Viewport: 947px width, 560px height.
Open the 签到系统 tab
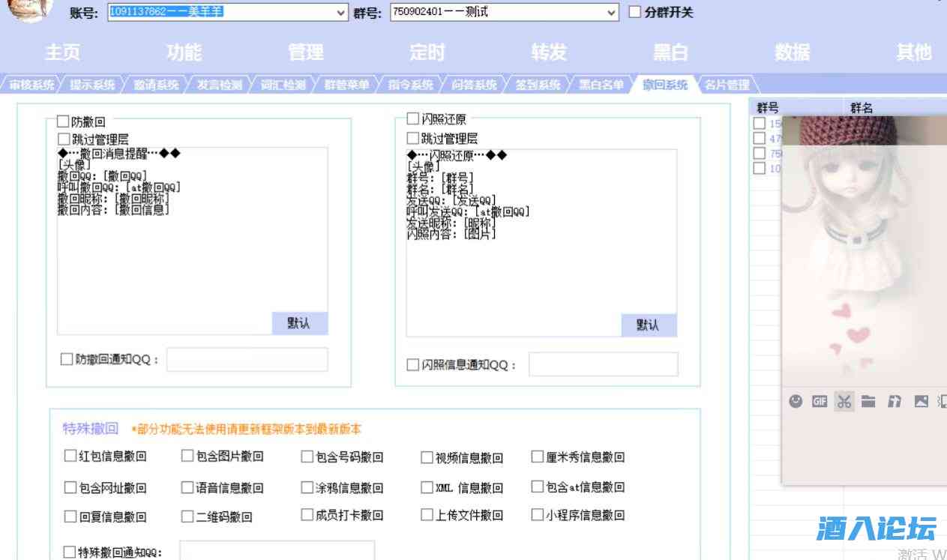538,85
